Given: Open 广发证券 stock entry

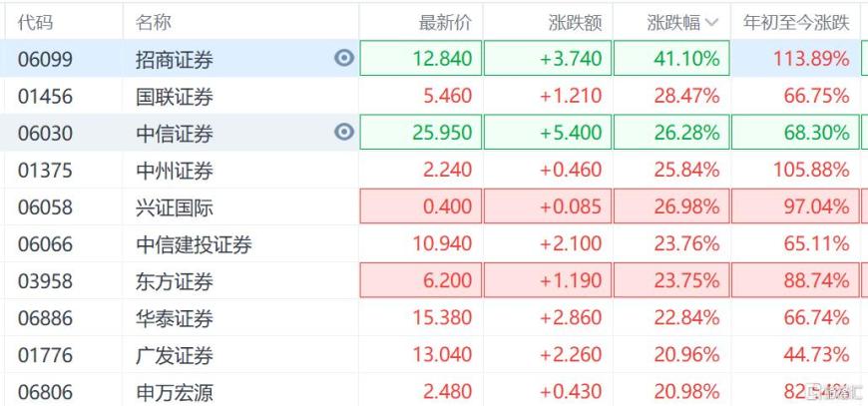Looking at the screenshot, I should coord(175,356).
